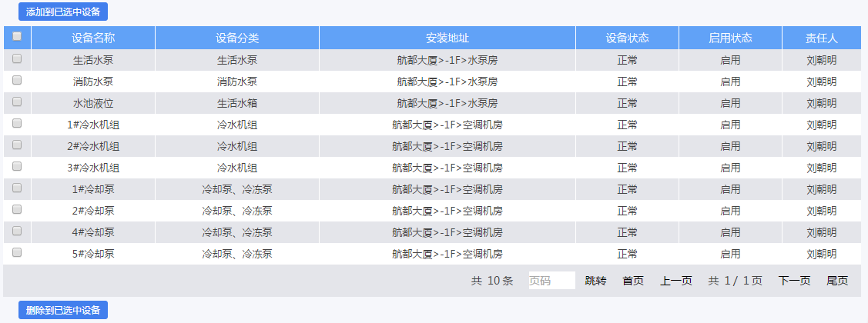Image resolution: width=868 pixels, height=323 pixels.
Task: Click the 生活水箱 category cell
Action: (x=237, y=103)
